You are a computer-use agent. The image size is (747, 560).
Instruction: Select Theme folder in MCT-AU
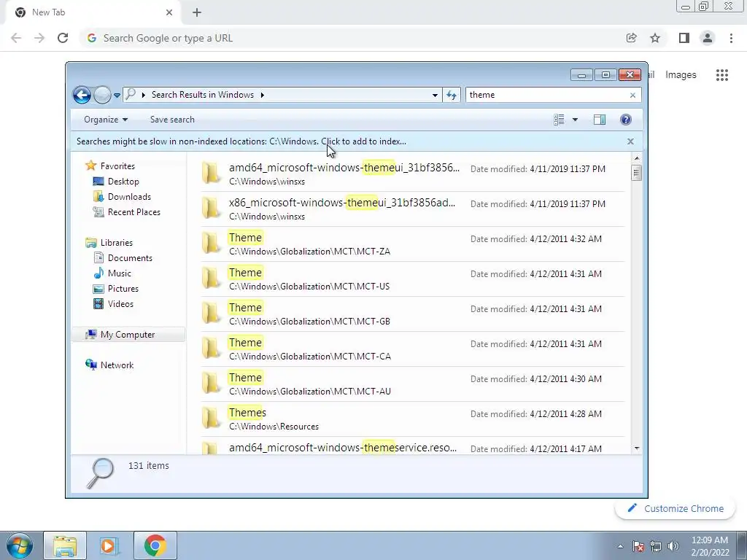tap(413, 384)
